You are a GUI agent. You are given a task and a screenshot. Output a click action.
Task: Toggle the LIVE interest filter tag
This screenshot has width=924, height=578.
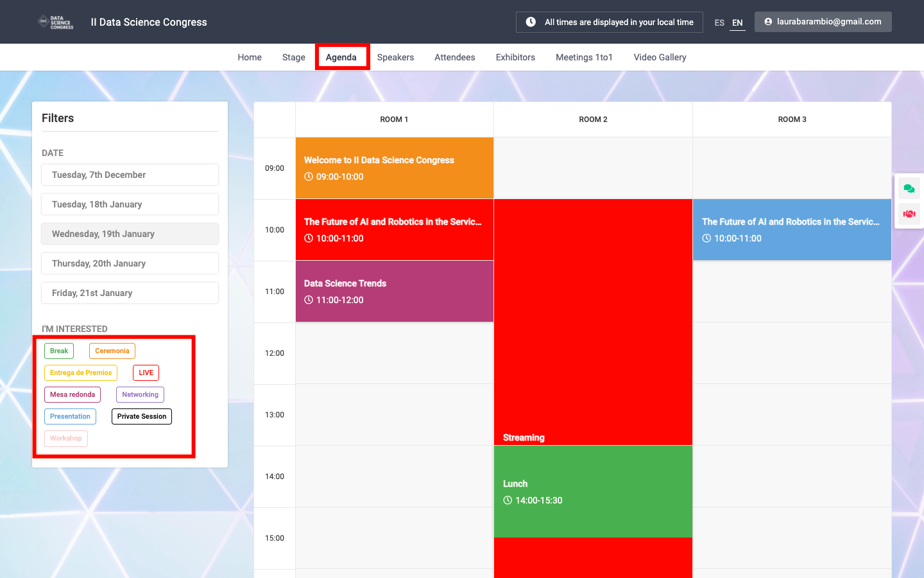click(x=146, y=372)
